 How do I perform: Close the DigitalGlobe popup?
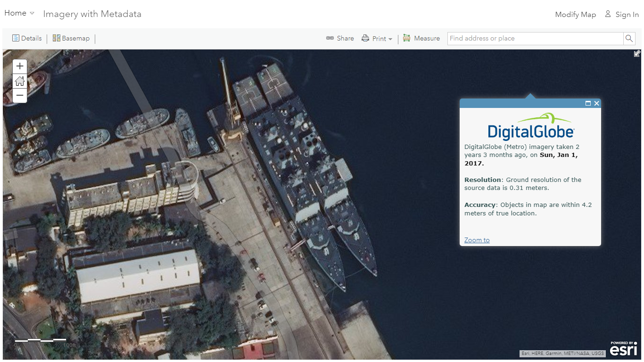[x=597, y=103]
